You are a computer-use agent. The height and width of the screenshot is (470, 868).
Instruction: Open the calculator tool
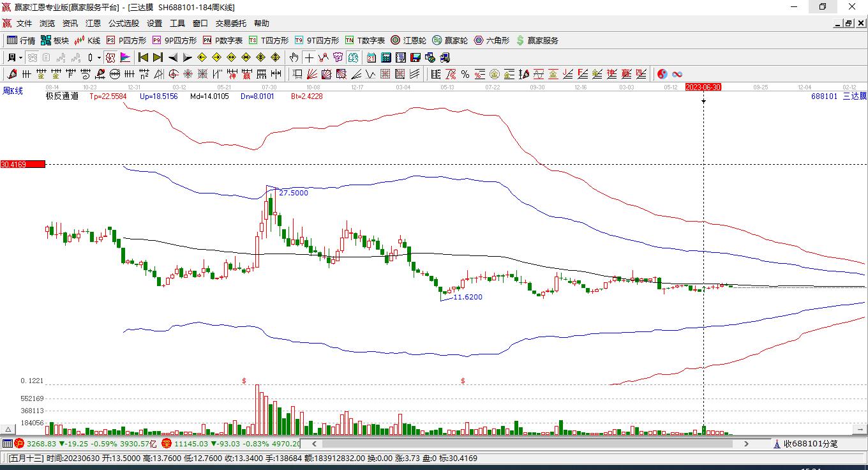pyautogui.click(x=385, y=57)
